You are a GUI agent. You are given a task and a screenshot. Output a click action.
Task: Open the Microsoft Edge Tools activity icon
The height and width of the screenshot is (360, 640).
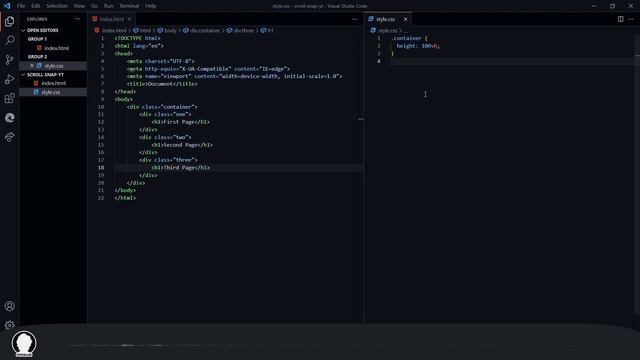coord(9,118)
